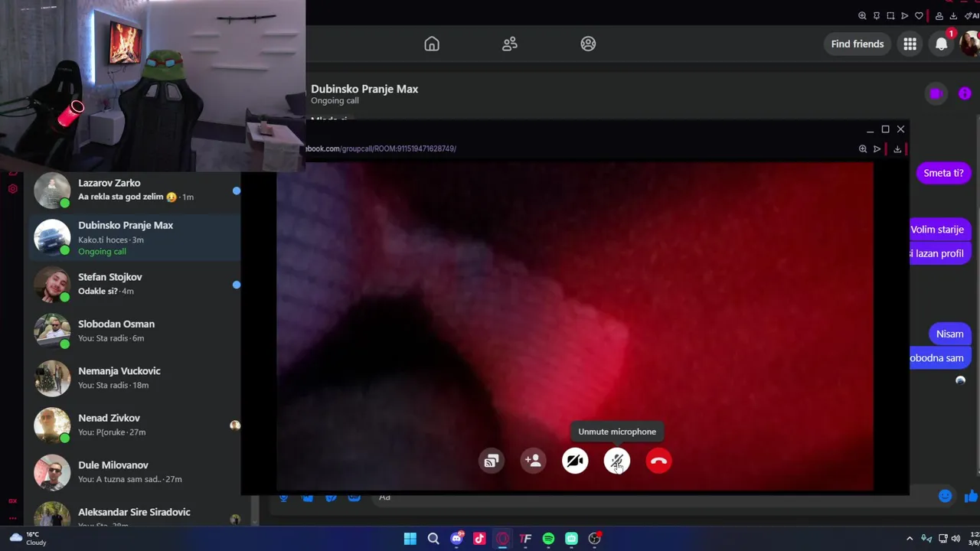Open Windows taskbar search
980x551 pixels.
click(x=433, y=539)
